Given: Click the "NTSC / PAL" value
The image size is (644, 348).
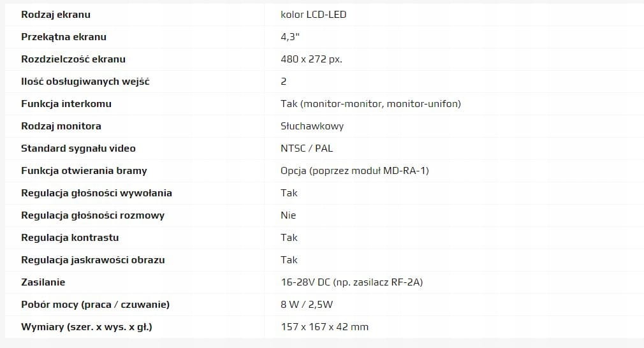Looking at the screenshot, I should [307, 149].
